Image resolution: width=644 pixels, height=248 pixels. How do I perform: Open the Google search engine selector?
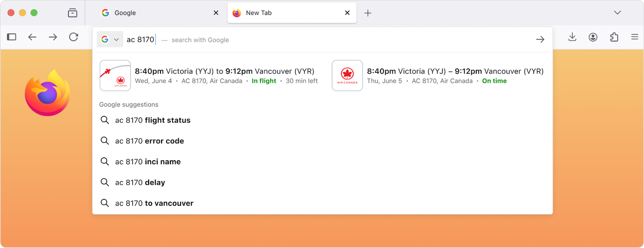coord(110,40)
